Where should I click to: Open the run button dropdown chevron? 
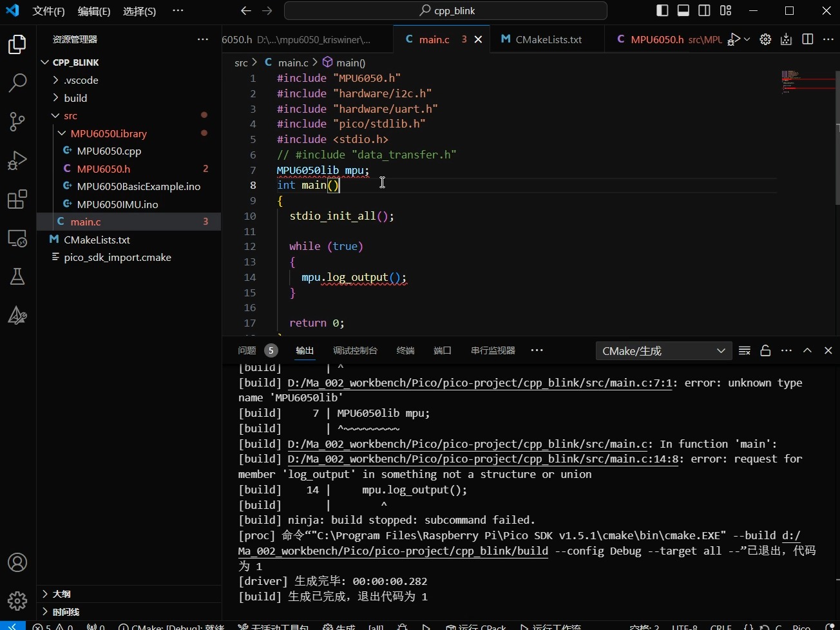click(x=747, y=39)
